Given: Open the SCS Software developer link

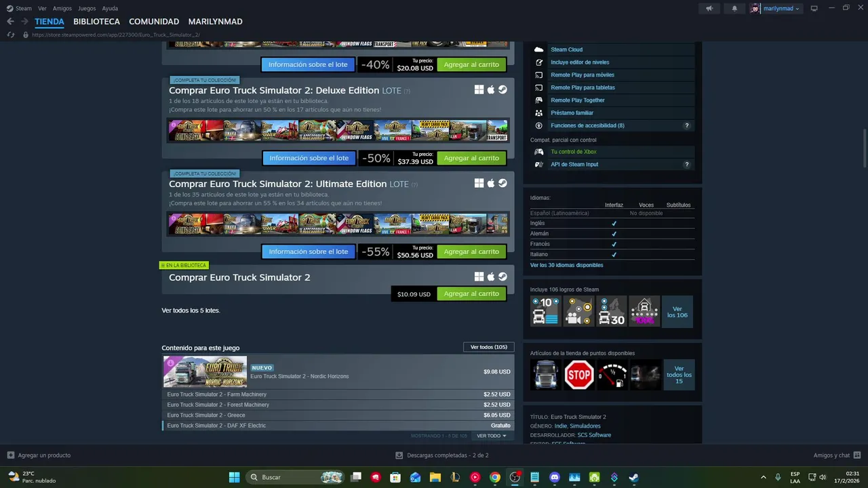Looking at the screenshot, I should click(x=594, y=435).
